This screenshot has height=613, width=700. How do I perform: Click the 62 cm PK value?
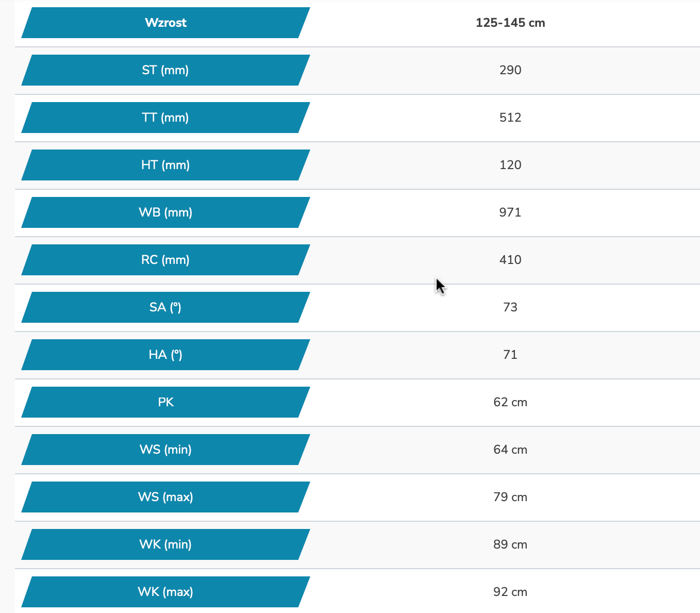[x=510, y=402]
